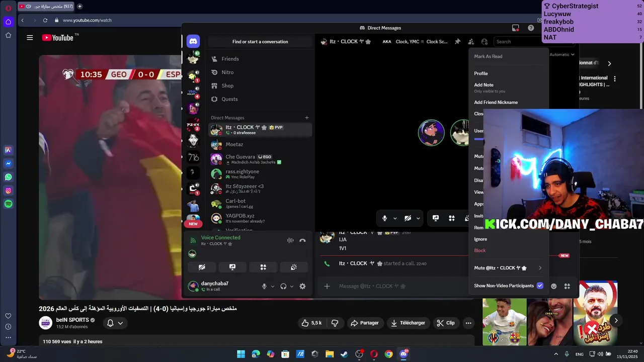Share screen button in voice panel
This screenshot has height=362, width=644.
(232, 267)
